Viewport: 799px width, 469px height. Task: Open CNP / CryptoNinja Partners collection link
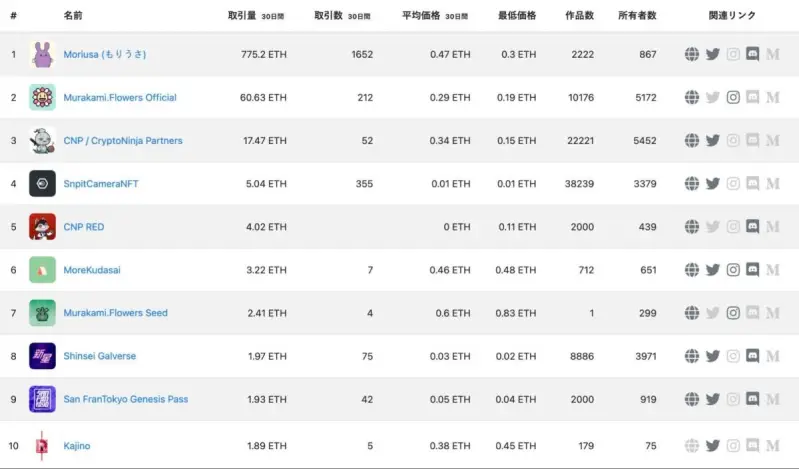coord(123,141)
